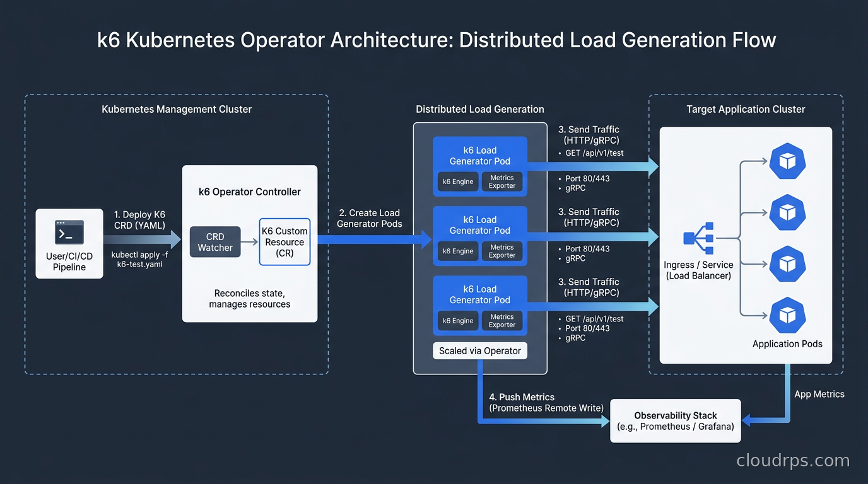Click the CRD Watcher box

(215, 242)
